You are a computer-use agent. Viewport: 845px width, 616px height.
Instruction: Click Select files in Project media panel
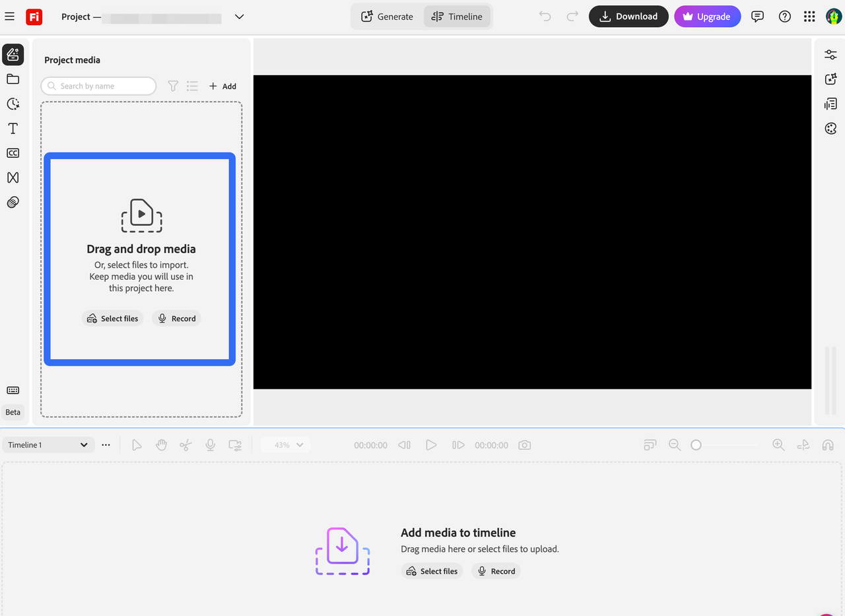pyautogui.click(x=112, y=318)
